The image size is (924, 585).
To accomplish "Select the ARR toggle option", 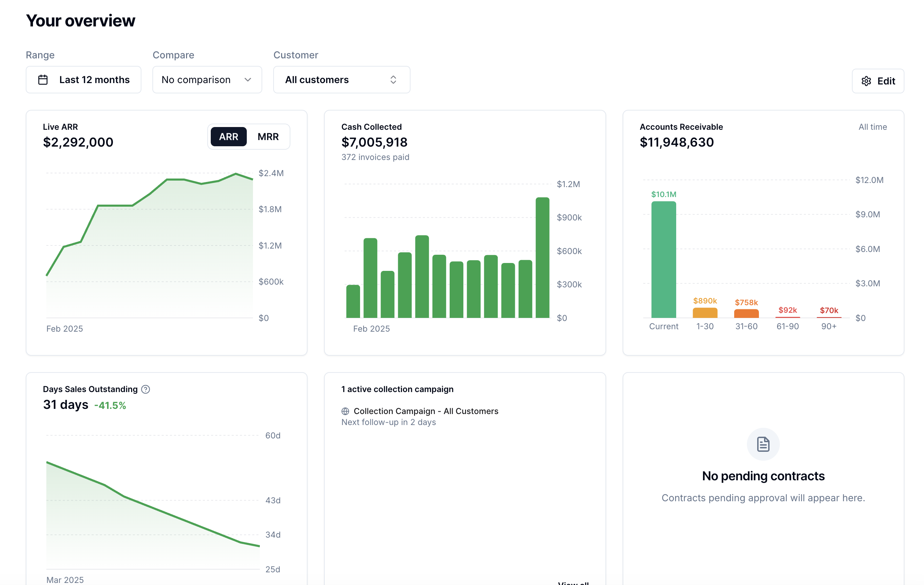I will point(229,137).
